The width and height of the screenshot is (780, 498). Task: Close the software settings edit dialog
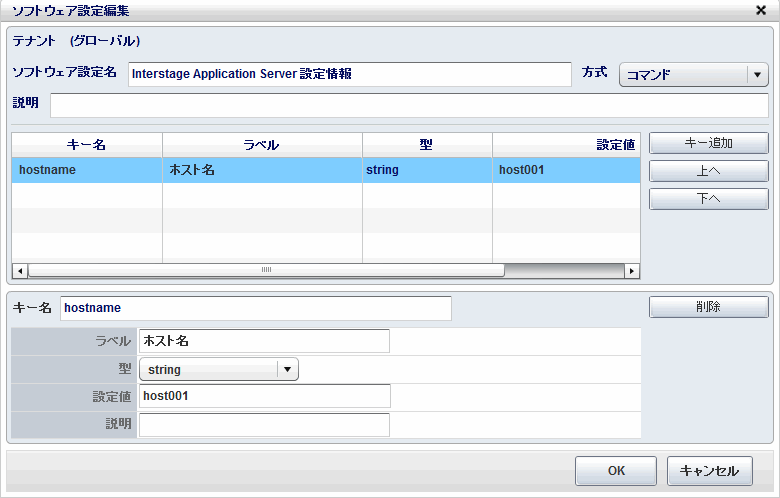(x=760, y=11)
